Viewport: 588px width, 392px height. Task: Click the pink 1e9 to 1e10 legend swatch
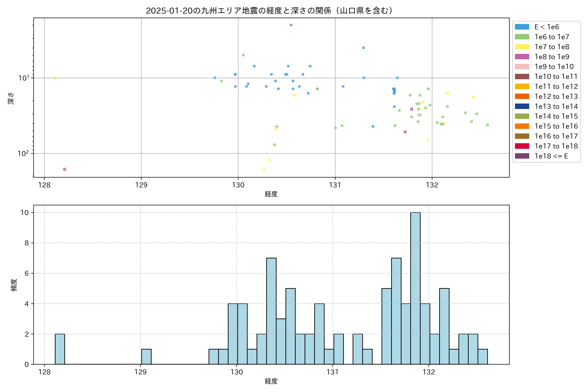coord(522,66)
